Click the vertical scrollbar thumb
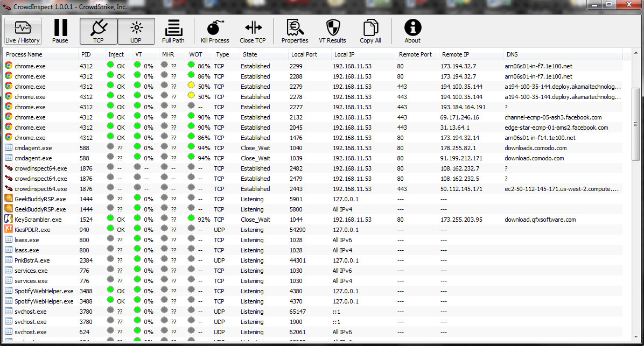The height and width of the screenshot is (346, 644). tap(636, 124)
